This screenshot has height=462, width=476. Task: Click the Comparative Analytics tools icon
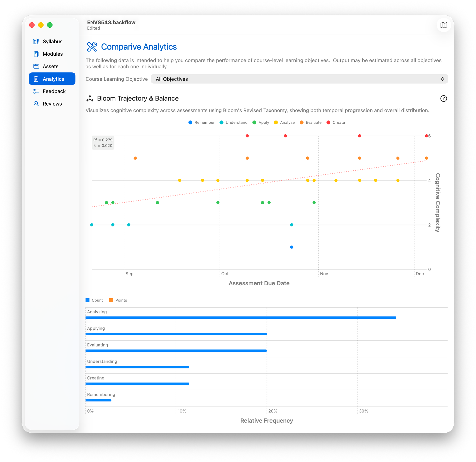tap(92, 47)
